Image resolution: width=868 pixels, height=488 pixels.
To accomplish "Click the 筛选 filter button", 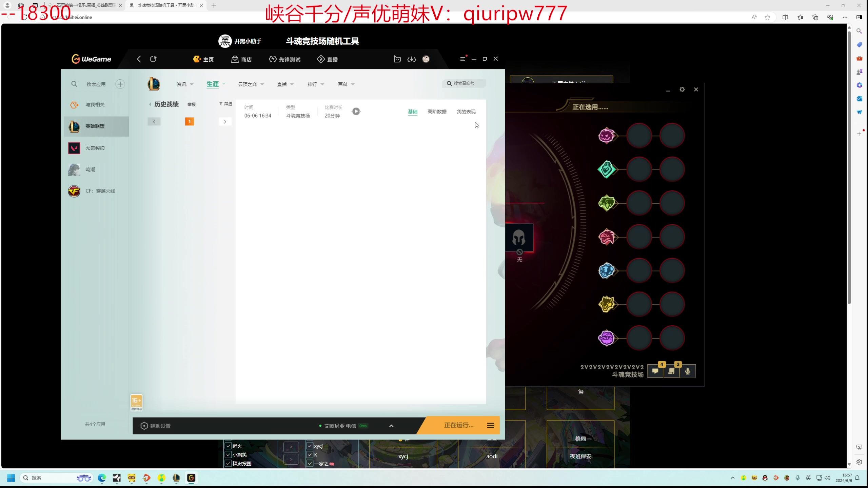I will point(225,104).
